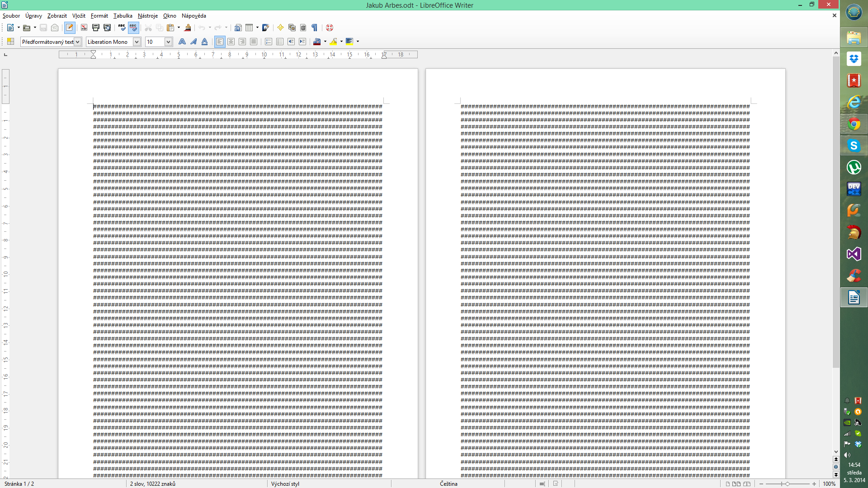
Task: Click Výchozí styl in status bar
Action: [x=285, y=483]
